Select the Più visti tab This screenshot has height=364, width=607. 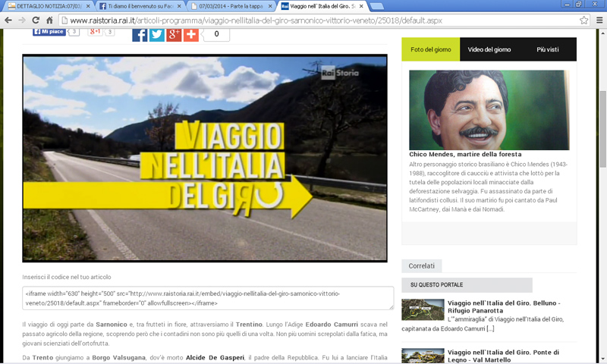(x=547, y=49)
